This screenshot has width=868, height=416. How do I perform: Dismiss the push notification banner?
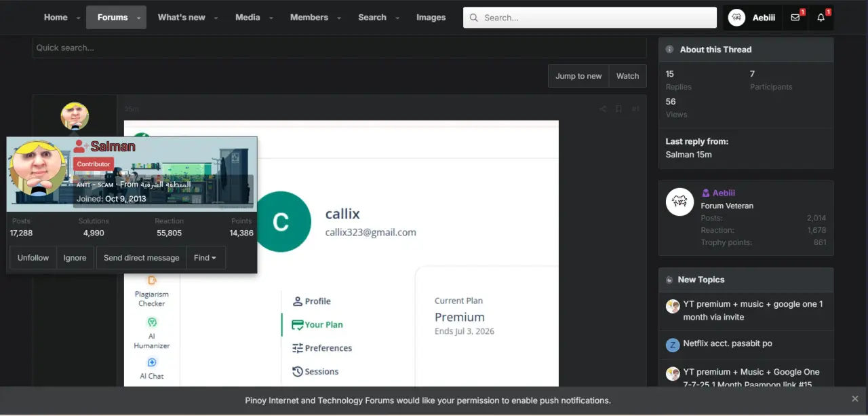pos(855,399)
